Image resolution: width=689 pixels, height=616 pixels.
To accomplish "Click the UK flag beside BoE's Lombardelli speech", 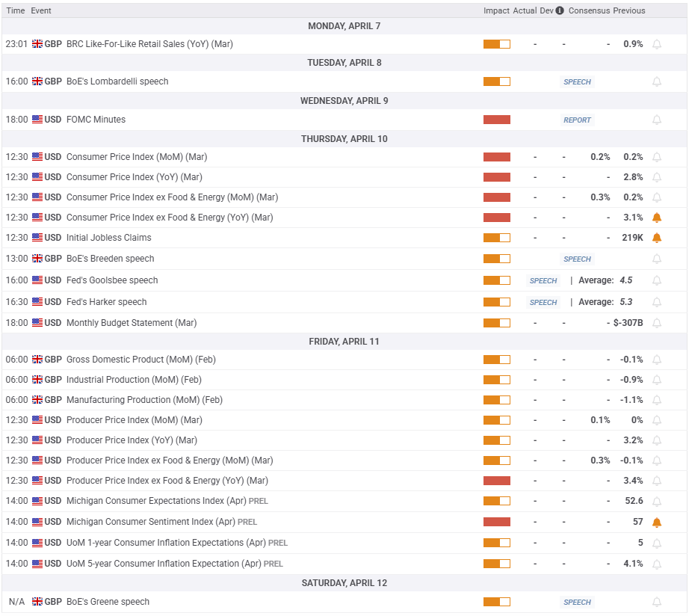I will pos(37,81).
